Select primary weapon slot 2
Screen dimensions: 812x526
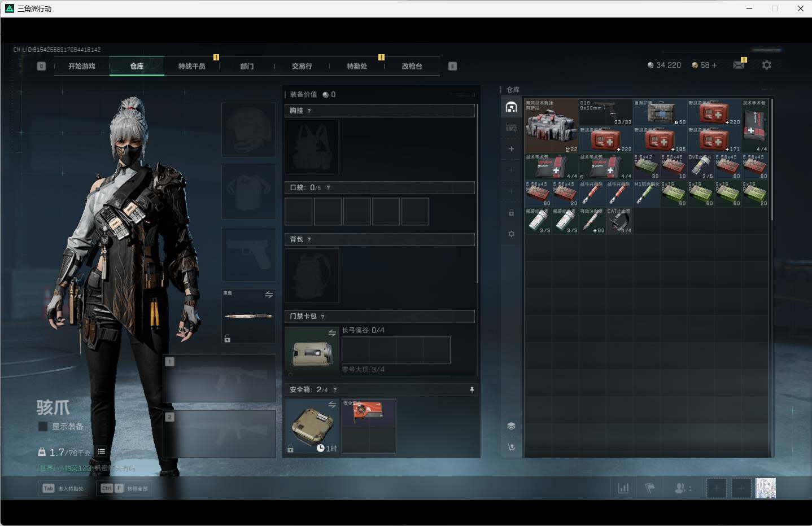220,433
